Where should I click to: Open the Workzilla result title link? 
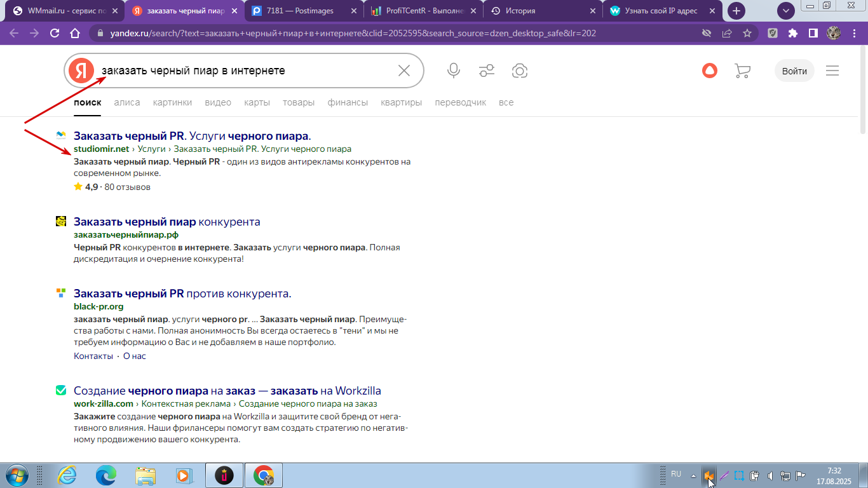point(227,391)
